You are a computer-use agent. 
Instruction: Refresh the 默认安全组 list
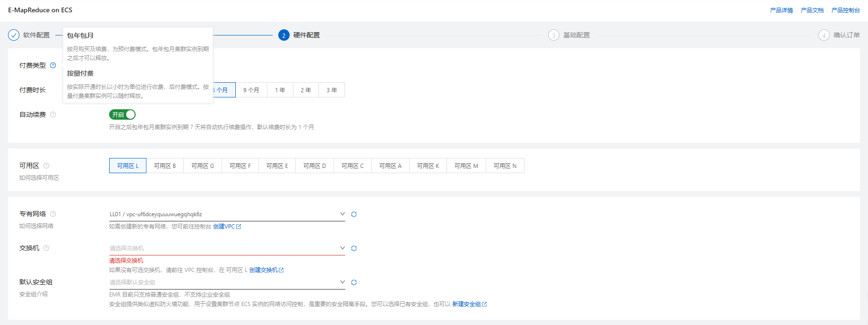354,282
